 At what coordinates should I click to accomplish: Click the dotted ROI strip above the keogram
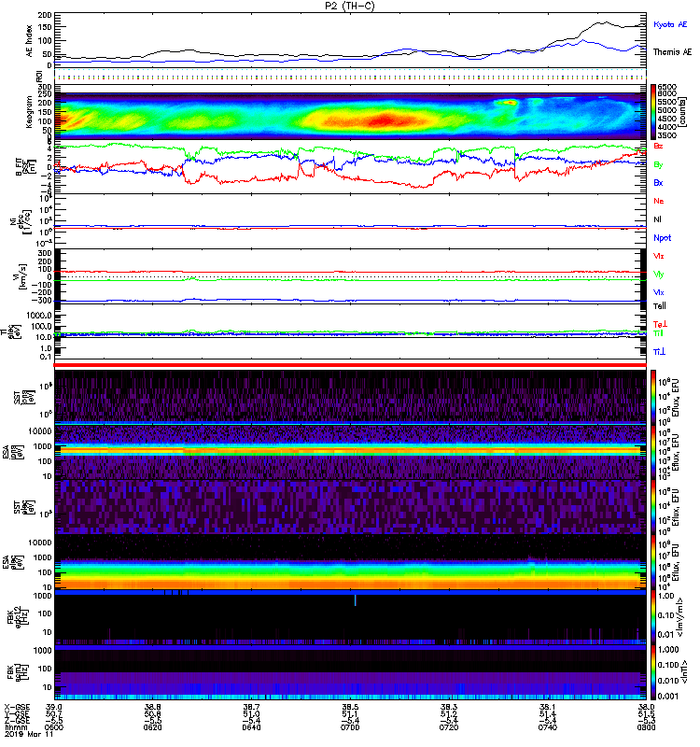click(350, 75)
